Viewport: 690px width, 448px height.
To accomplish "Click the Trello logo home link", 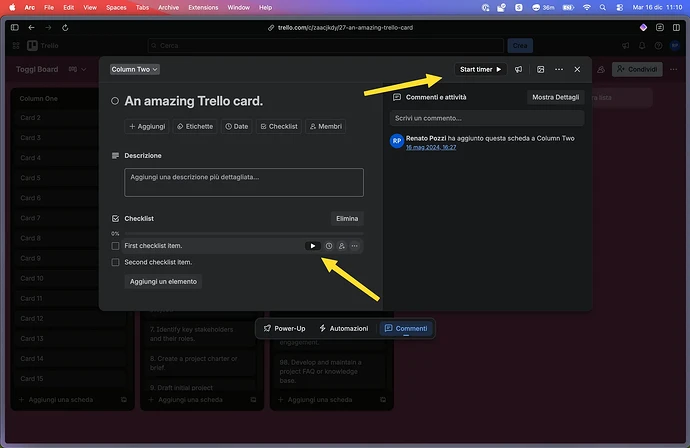I will 43,46.
